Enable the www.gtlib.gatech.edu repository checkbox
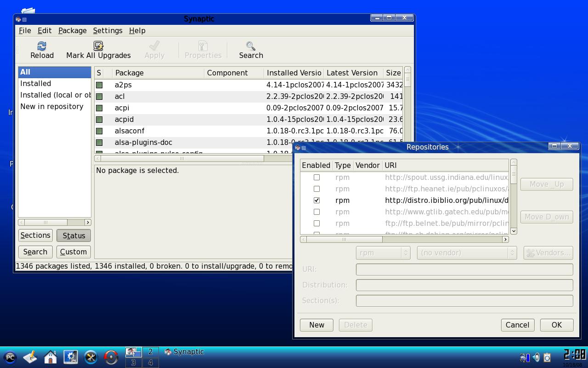The image size is (588, 368). (317, 212)
